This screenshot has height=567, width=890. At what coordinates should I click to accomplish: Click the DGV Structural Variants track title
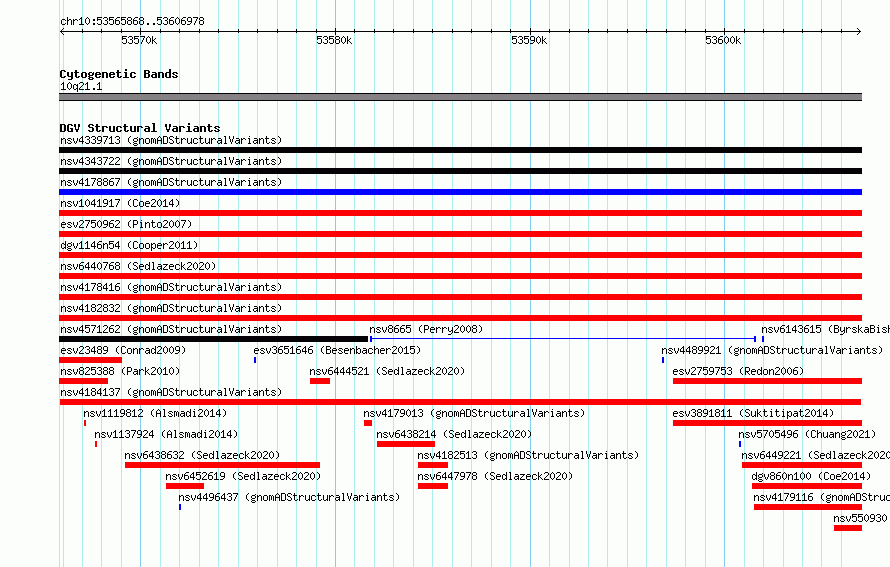tap(140, 128)
